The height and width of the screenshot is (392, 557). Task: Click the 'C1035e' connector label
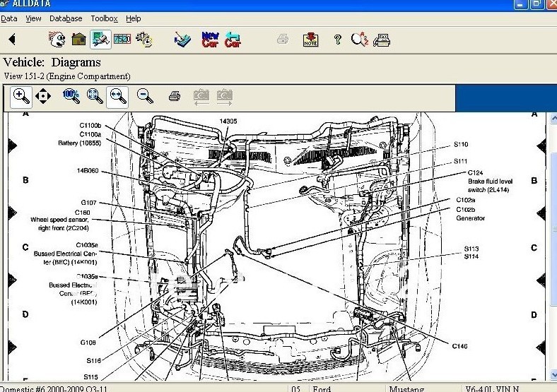pyautogui.click(x=87, y=245)
